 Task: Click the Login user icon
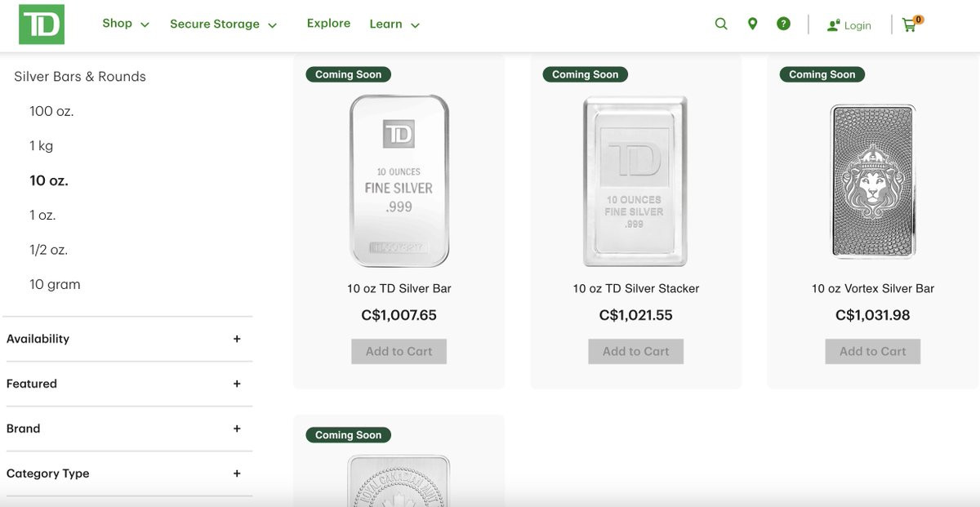[834, 25]
